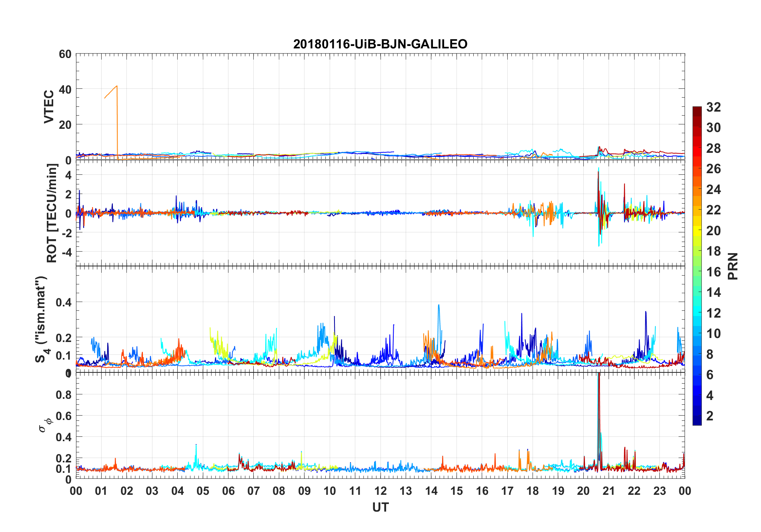The width and height of the screenshot is (761, 532).
Task: Click colorbar tick value 10
Action: click(x=713, y=333)
